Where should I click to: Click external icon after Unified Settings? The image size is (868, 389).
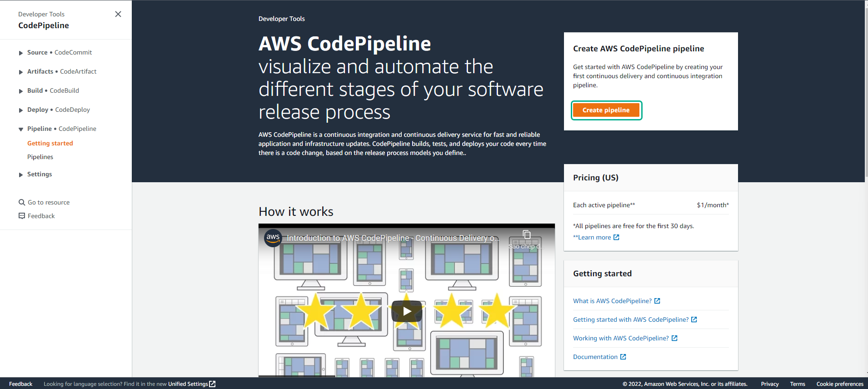pyautogui.click(x=212, y=384)
